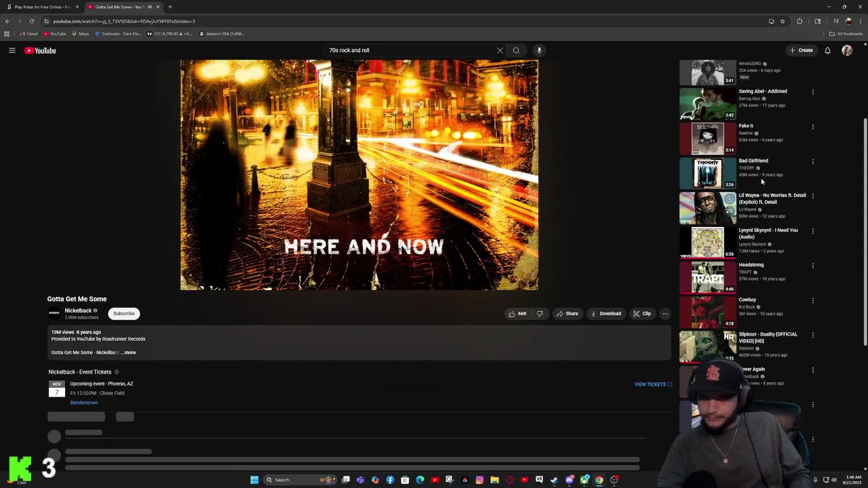Open options menu for Saving Abel Addicted
This screenshot has height=488, width=868.
(x=813, y=92)
